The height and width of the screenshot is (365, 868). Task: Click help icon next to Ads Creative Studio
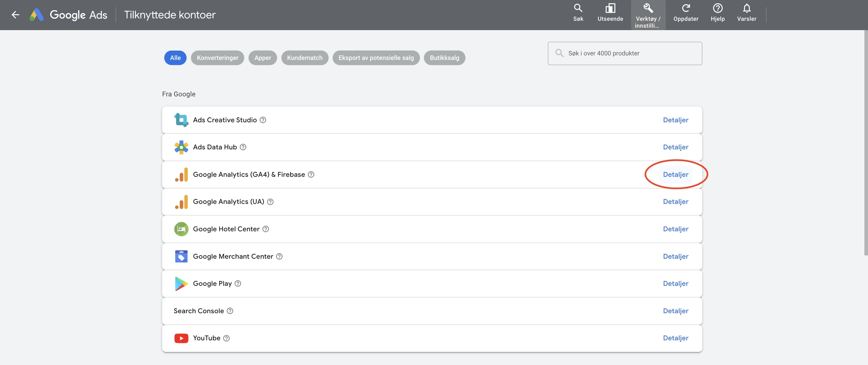263,120
